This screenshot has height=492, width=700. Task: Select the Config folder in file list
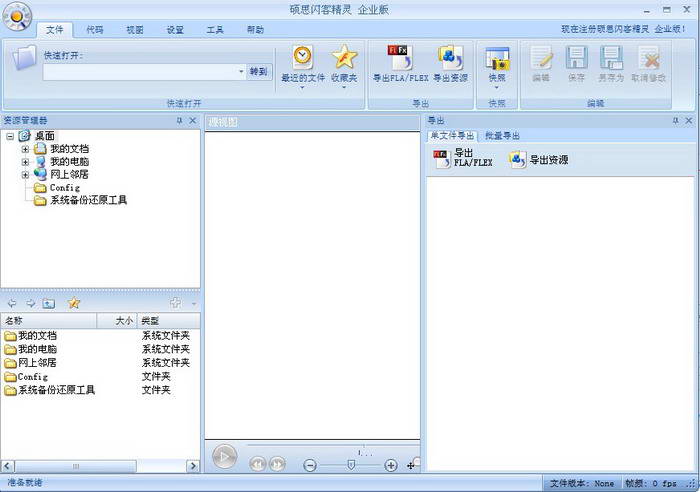[x=33, y=377]
